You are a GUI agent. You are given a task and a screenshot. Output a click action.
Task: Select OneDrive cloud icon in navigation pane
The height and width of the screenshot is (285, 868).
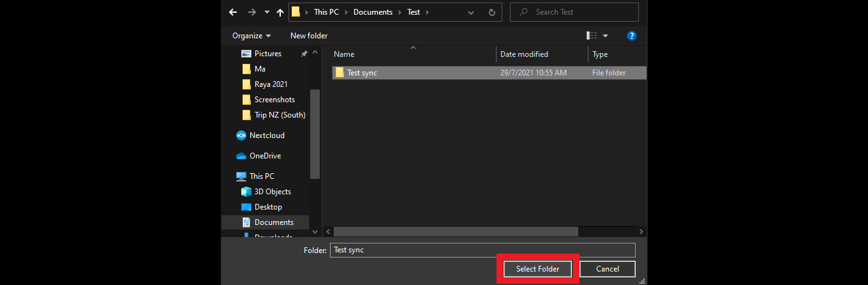coord(241,156)
